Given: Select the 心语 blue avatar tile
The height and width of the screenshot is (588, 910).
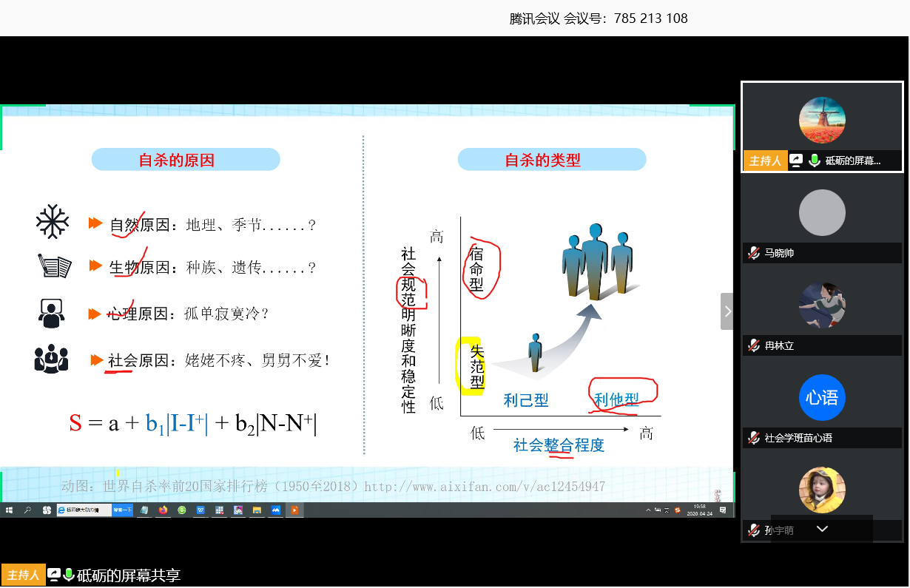Looking at the screenshot, I should pos(822,398).
